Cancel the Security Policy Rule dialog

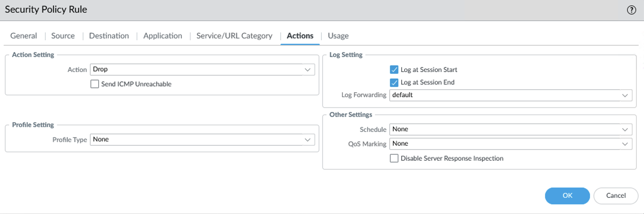[616, 196]
